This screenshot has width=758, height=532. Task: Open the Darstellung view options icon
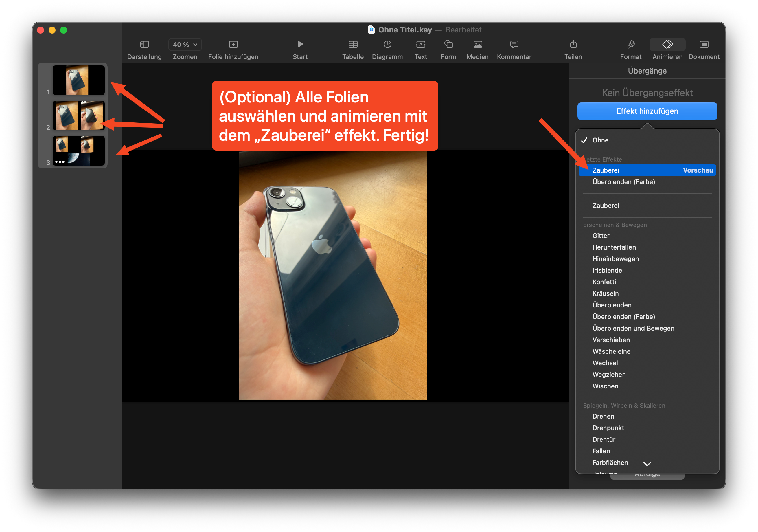[x=144, y=44]
